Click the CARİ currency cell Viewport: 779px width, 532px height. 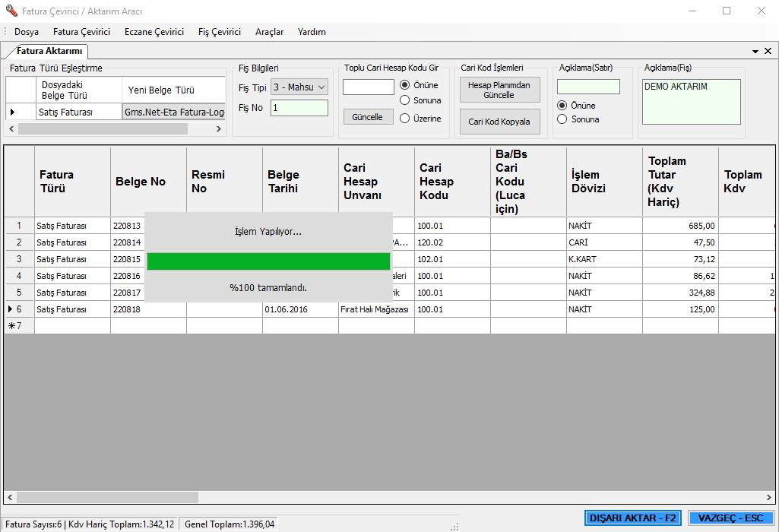tap(605, 242)
